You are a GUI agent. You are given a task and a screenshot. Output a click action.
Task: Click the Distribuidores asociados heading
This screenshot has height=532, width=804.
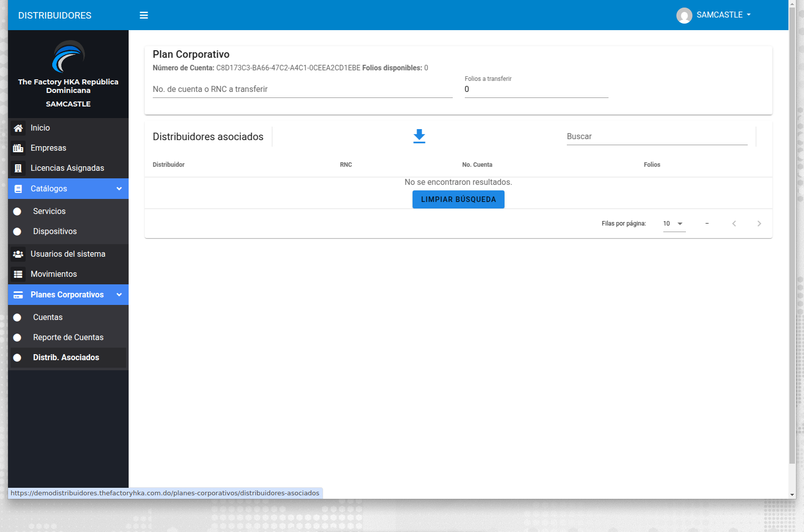(x=208, y=137)
